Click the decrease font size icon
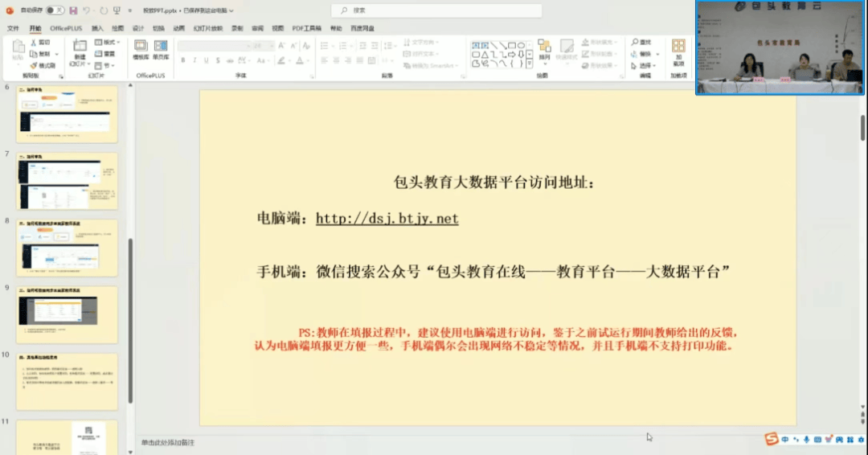 click(x=293, y=46)
